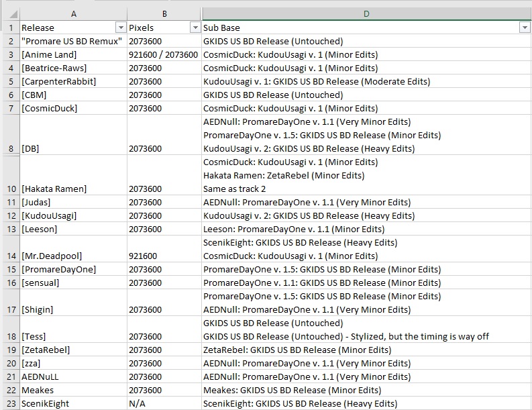The height and width of the screenshot is (410, 532).
Task: Select the [sensual] cell
Action: (x=73, y=283)
